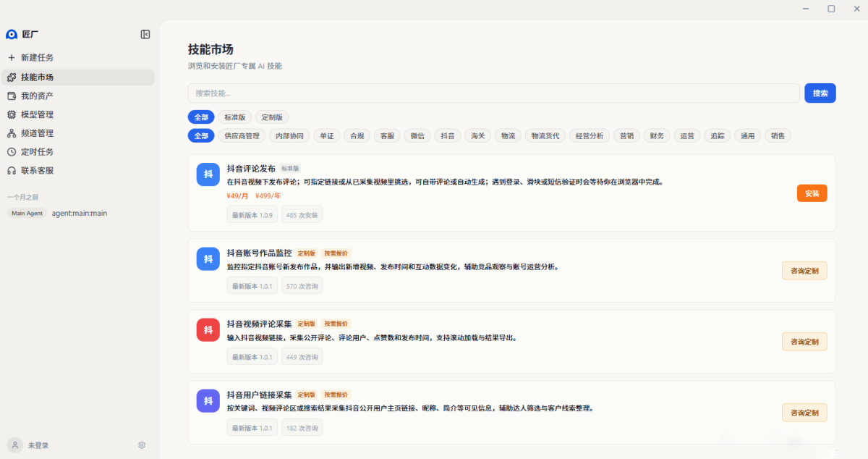
Task: Filter skills by 营销 category
Action: (x=626, y=135)
